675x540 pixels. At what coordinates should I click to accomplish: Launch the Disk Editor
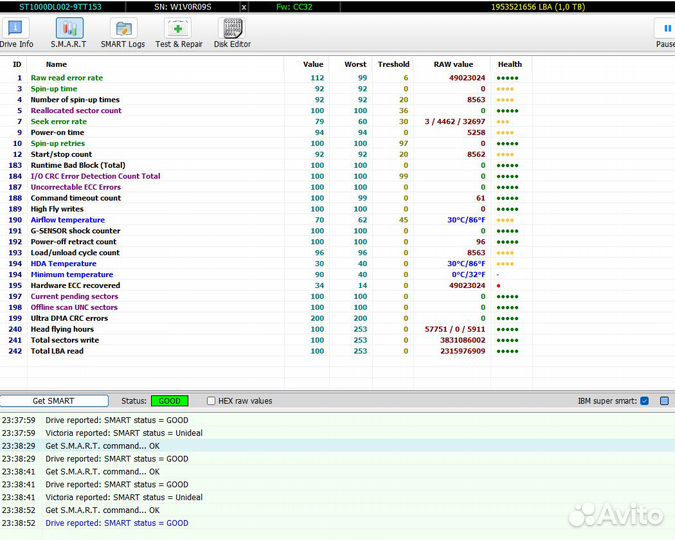click(232, 33)
